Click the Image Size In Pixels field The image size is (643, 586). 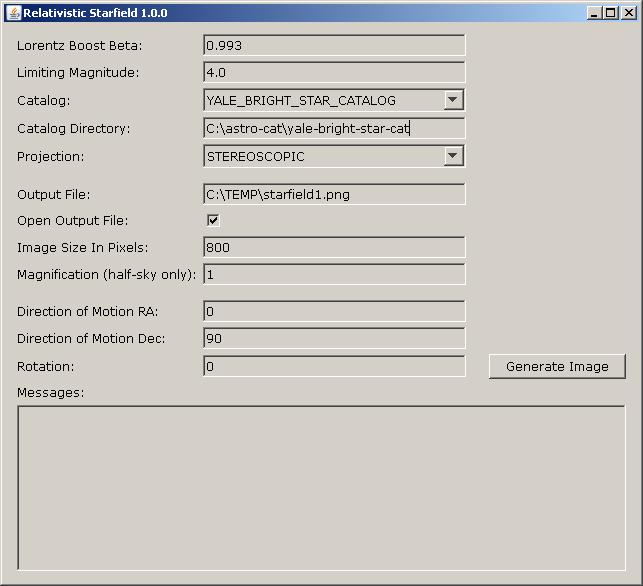coord(334,247)
